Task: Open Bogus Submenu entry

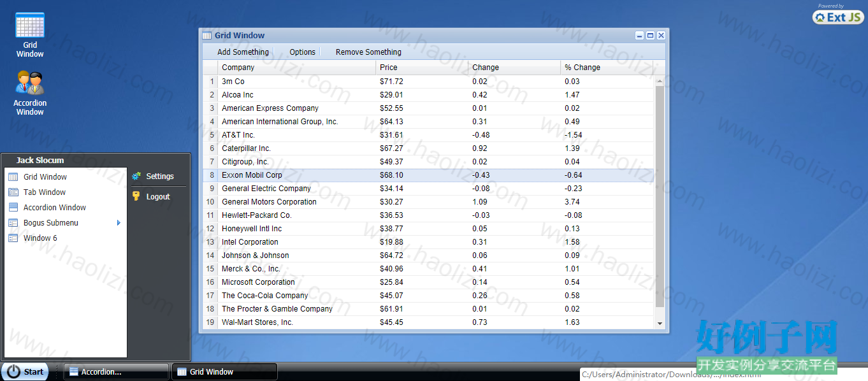Action: [64, 223]
